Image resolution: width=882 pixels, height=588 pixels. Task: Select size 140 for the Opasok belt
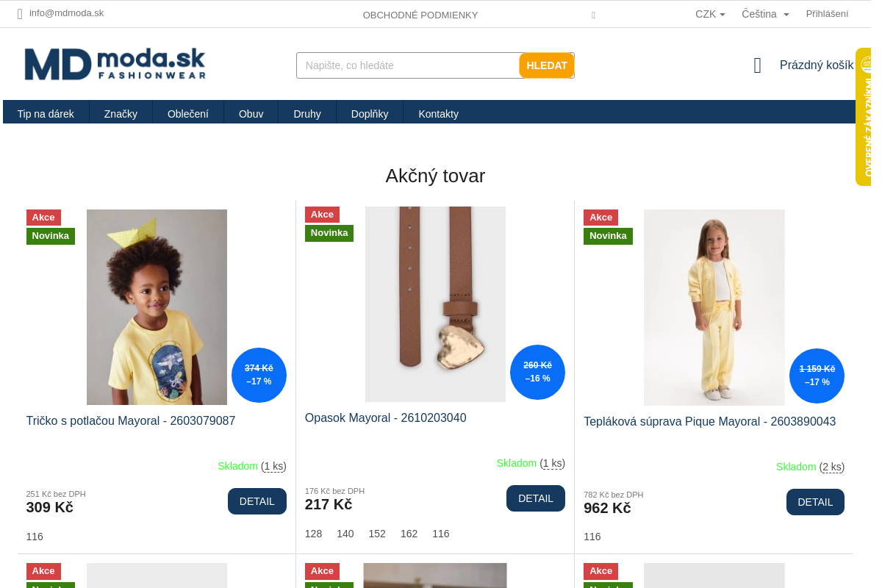(x=345, y=534)
